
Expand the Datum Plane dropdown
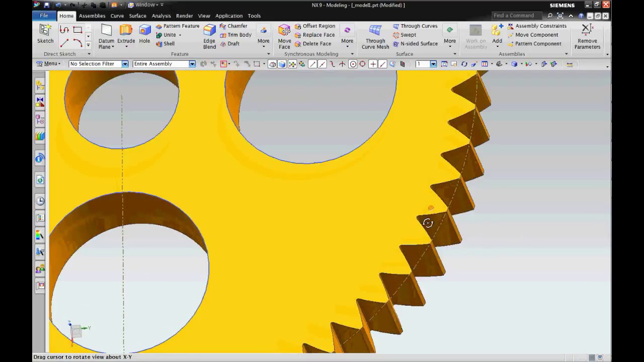point(113,47)
